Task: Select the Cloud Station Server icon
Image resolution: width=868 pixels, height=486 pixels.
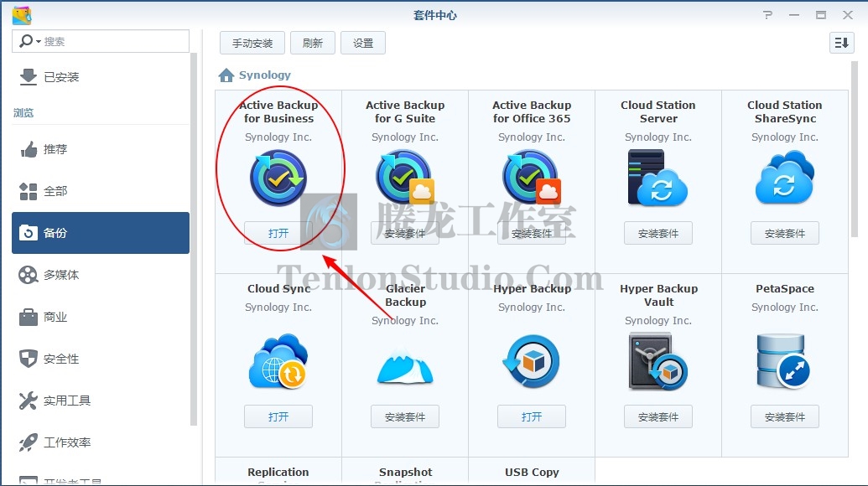Action: click(657, 178)
